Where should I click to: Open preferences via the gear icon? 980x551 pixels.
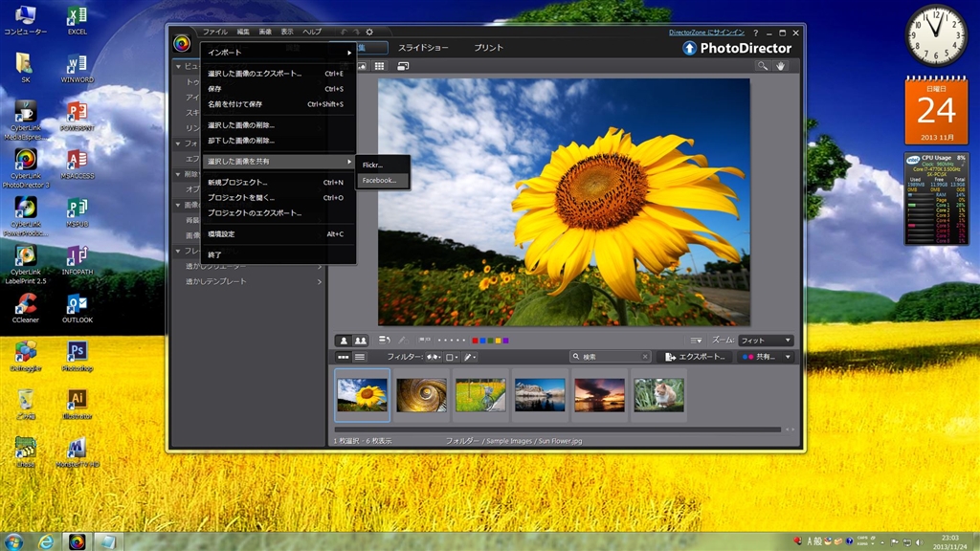click(x=369, y=33)
